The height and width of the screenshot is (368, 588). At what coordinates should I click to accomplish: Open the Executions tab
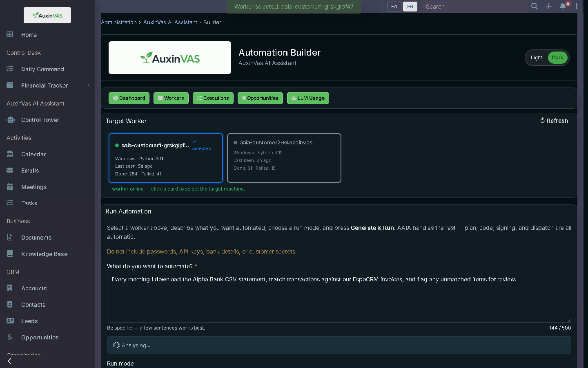pyautogui.click(x=213, y=98)
